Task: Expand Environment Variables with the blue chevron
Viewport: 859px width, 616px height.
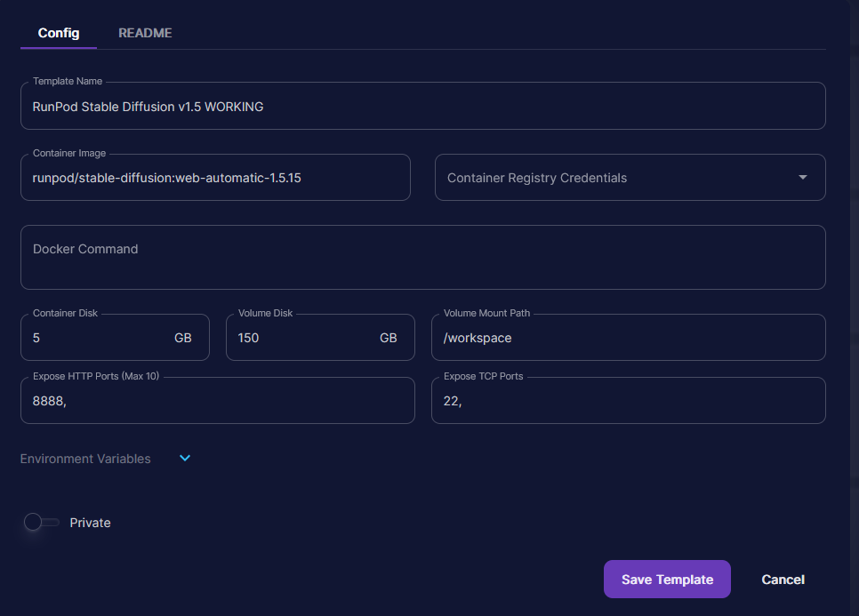Action: coord(185,459)
